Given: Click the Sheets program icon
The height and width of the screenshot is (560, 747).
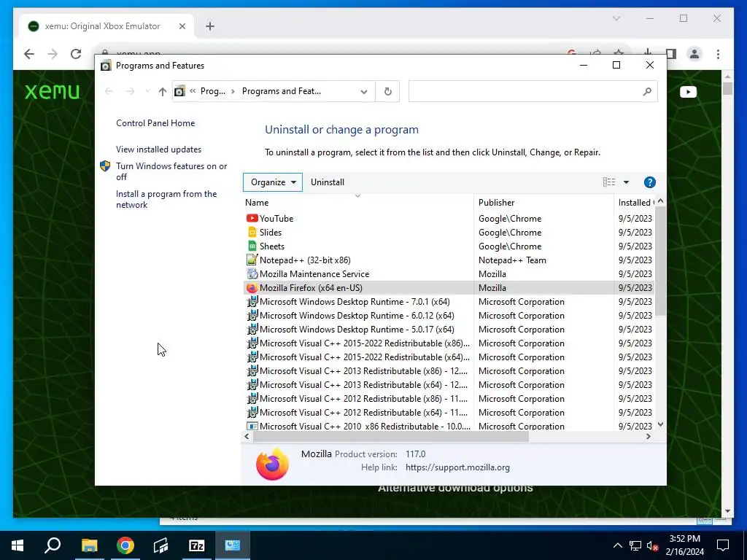Looking at the screenshot, I should click(x=252, y=246).
